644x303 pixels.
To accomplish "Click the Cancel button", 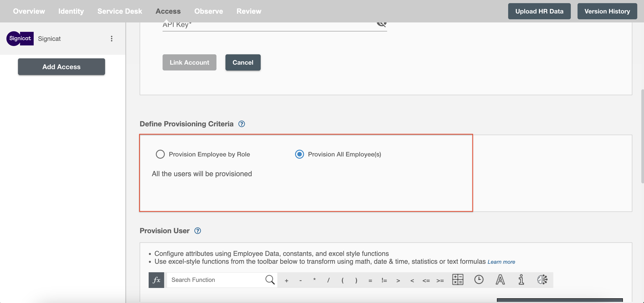I will 243,62.
